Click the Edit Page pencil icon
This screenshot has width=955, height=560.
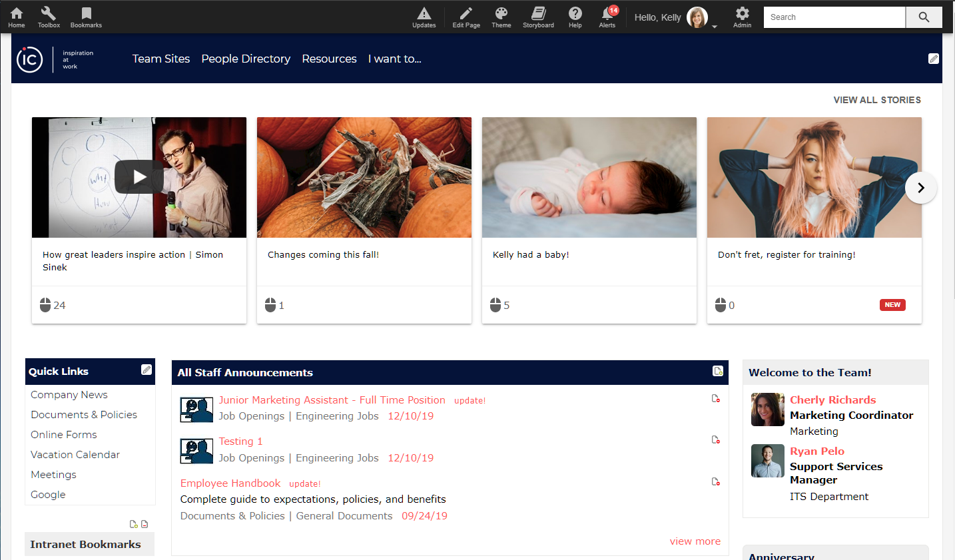click(466, 17)
